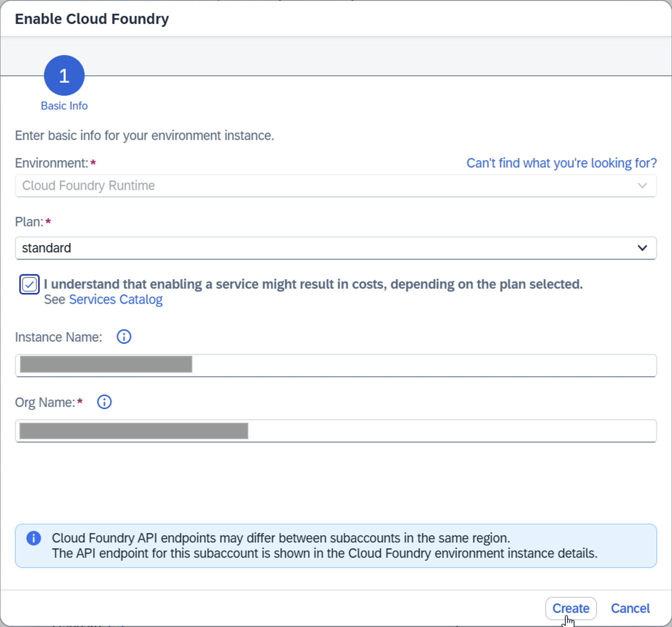Click the Environment dropdown chevron
672x627 pixels.
click(642, 186)
